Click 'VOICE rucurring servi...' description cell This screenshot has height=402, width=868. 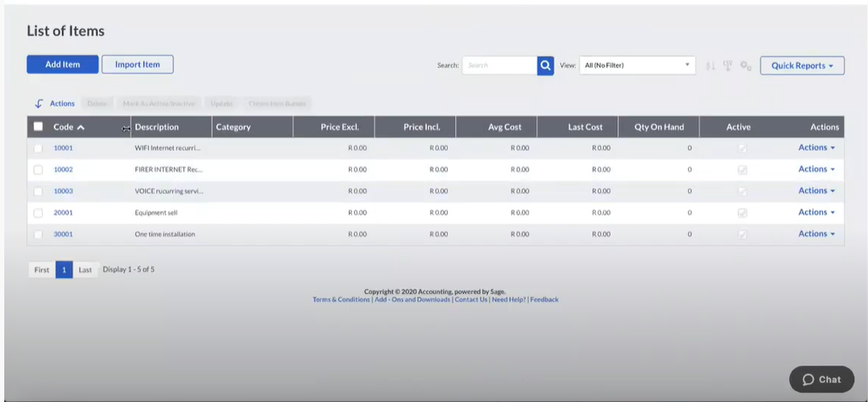click(x=169, y=192)
